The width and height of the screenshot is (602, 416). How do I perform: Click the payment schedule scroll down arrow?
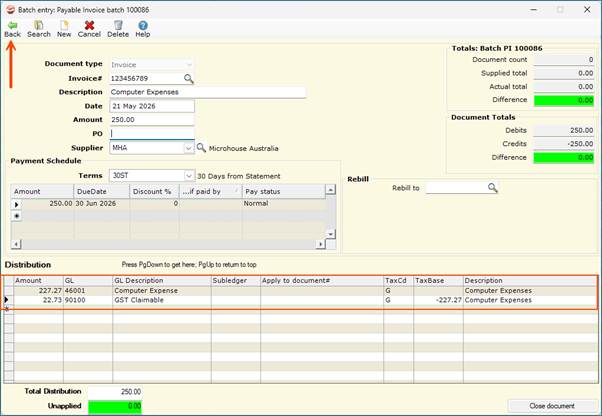coord(330,234)
